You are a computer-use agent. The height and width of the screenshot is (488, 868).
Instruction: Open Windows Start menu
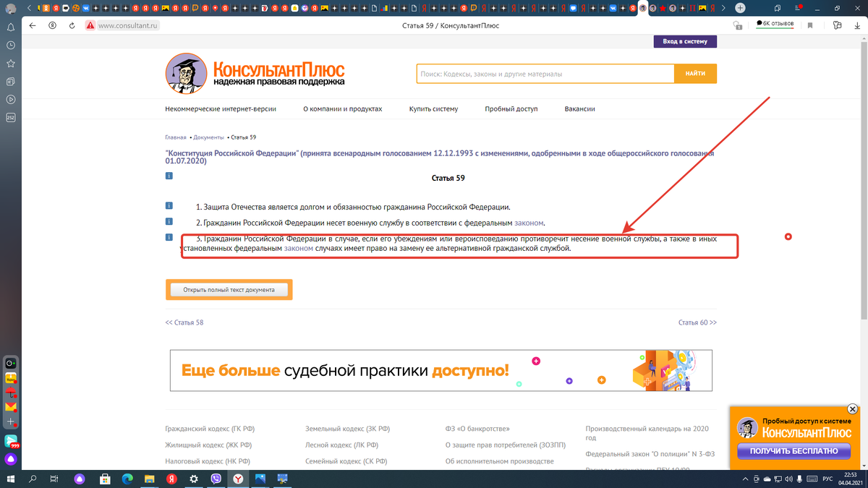(11, 479)
